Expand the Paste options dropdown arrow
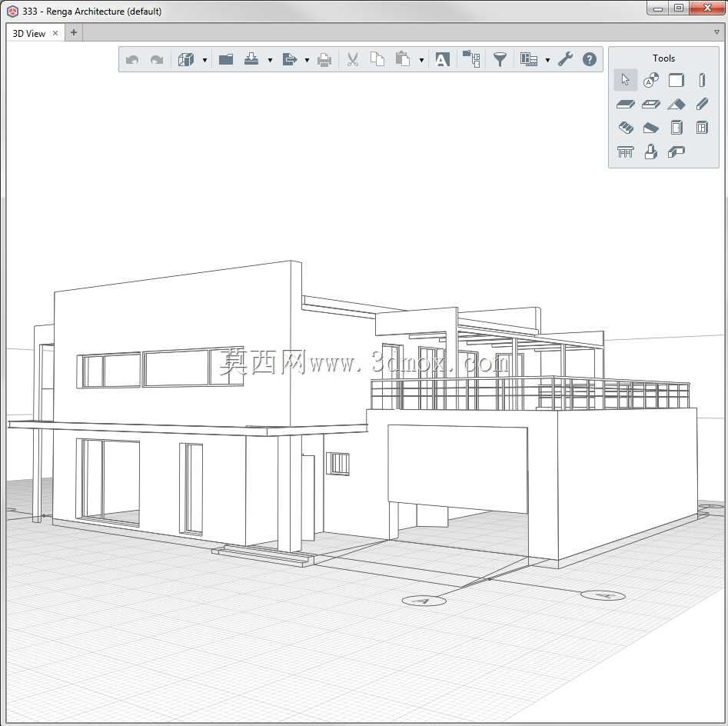This screenshot has width=728, height=726. click(421, 60)
